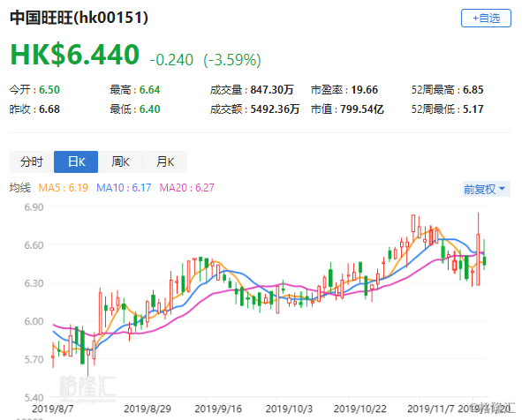The width and height of the screenshot is (522, 420).
Task: Click the 6.90 y-axis label
Action: (34, 207)
